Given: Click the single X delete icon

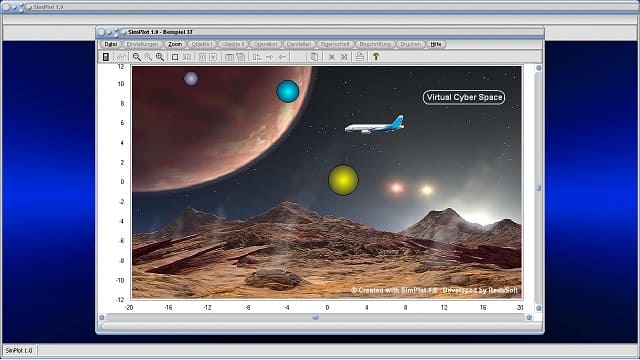Looking at the screenshot, I should click(x=332, y=57).
